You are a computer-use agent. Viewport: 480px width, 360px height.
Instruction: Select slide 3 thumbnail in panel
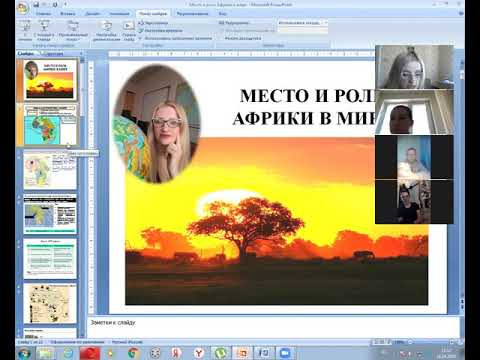[50, 170]
